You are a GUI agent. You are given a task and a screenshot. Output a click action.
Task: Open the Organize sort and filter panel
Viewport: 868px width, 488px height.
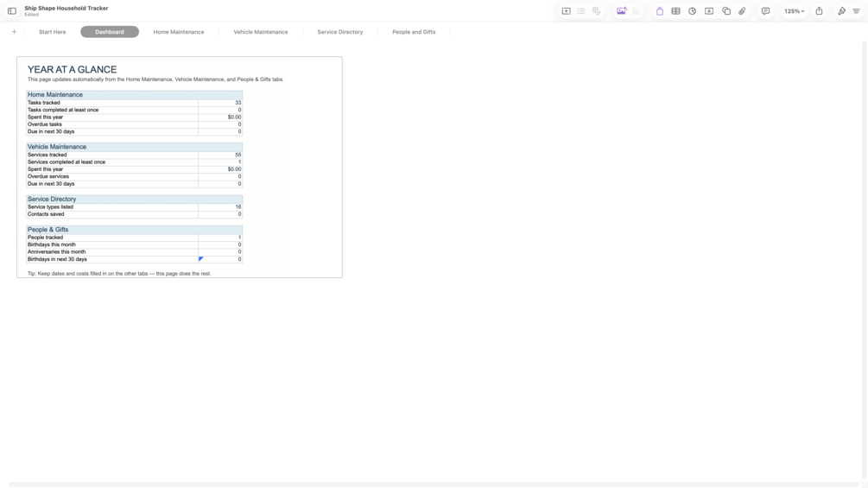coord(857,11)
